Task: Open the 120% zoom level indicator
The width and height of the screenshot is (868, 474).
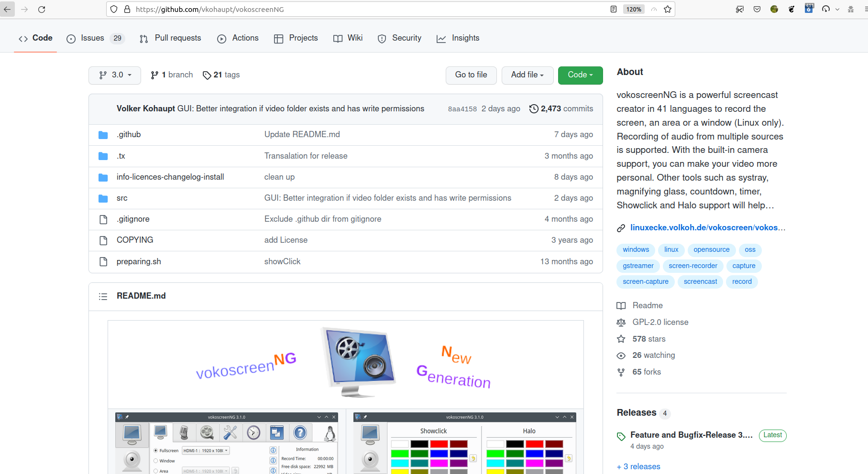Action: point(634,9)
